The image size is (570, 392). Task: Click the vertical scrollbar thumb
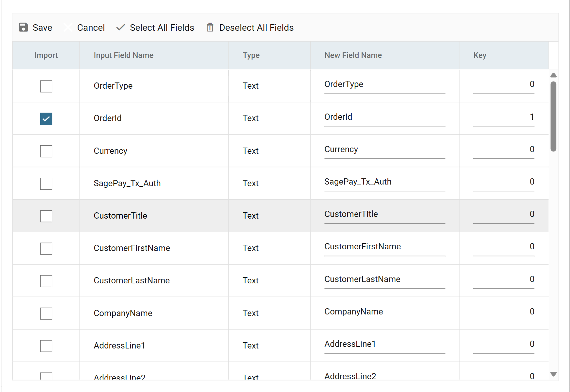554,116
